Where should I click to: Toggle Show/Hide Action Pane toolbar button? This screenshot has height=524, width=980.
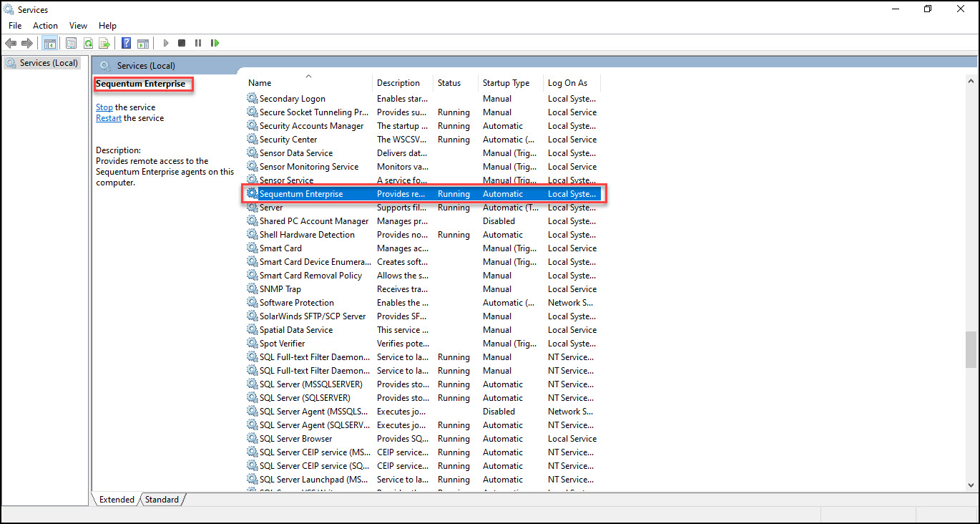click(143, 43)
